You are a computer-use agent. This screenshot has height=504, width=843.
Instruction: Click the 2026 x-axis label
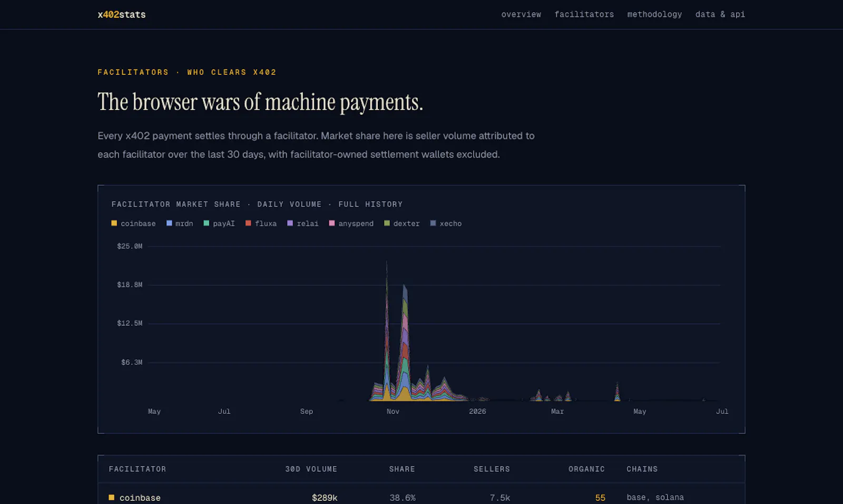pos(477,411)
